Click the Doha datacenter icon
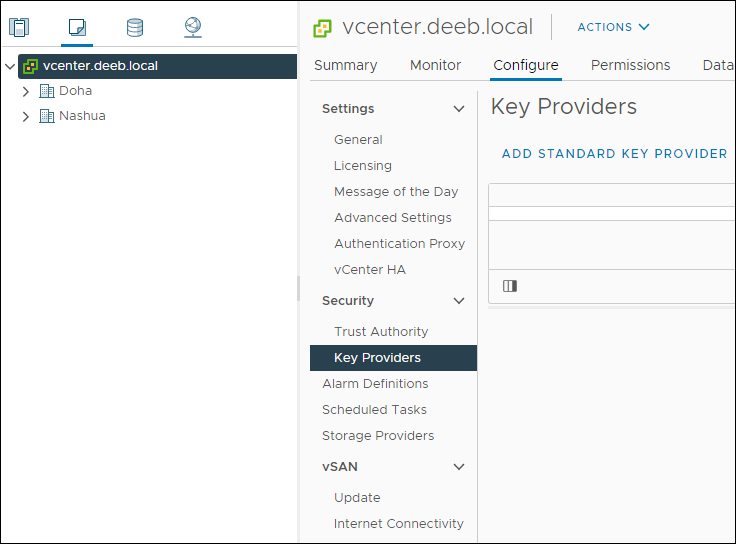This screenshot has height=544, width=736. coord(46,91)
